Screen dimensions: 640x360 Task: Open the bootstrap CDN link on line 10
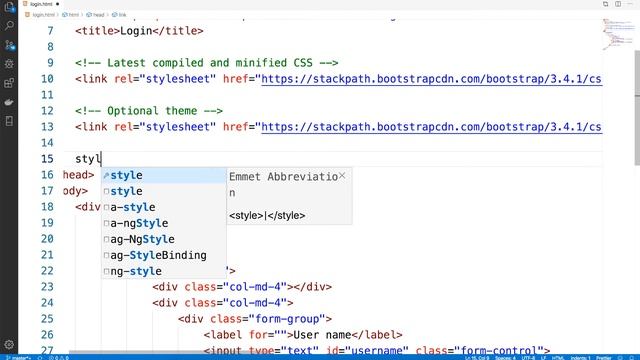431,79
